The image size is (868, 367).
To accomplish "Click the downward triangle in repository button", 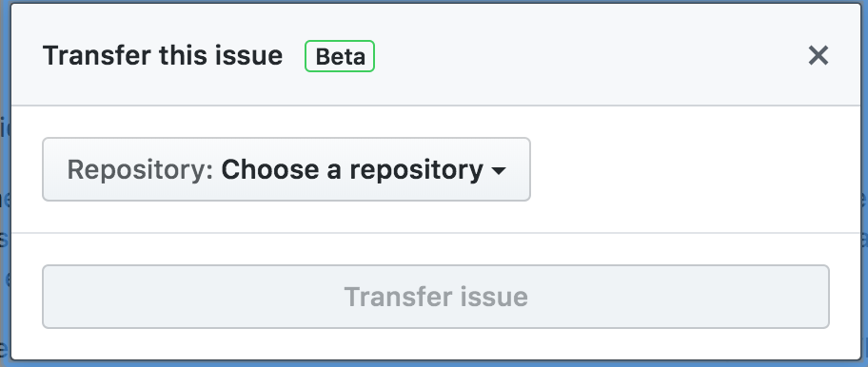I will tap(498, 171).
